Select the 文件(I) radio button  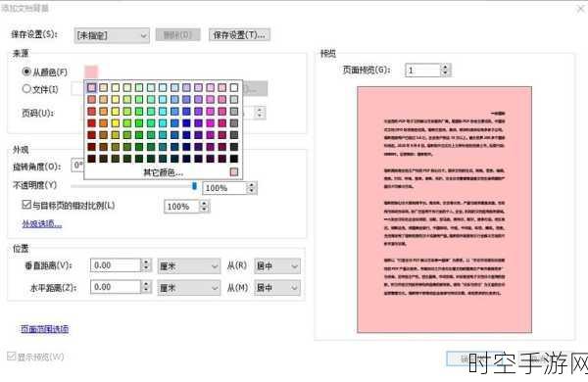coord(26,89)
